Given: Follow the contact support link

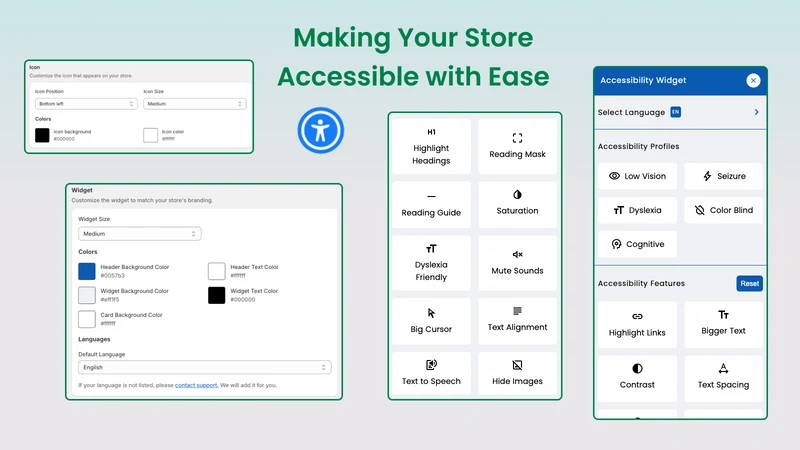Looking at the screenshot, I should 196,385.
